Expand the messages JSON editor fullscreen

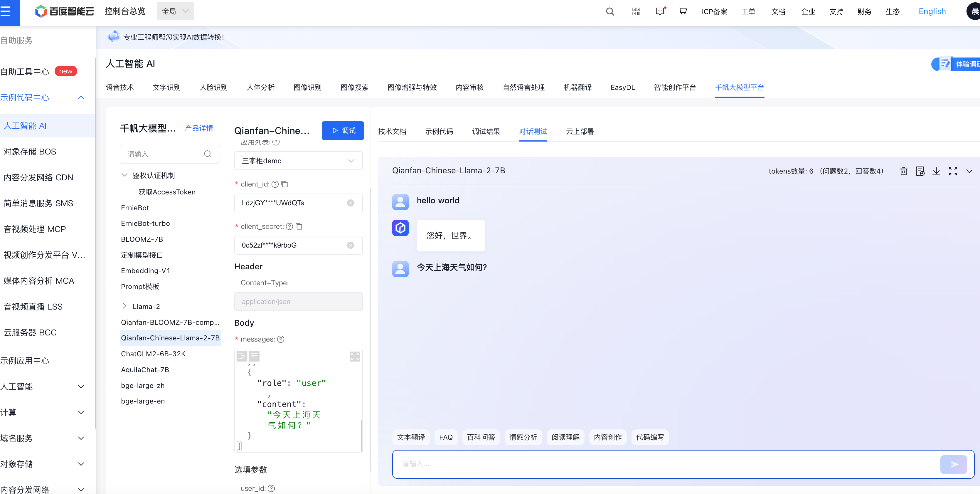[355, 356]
